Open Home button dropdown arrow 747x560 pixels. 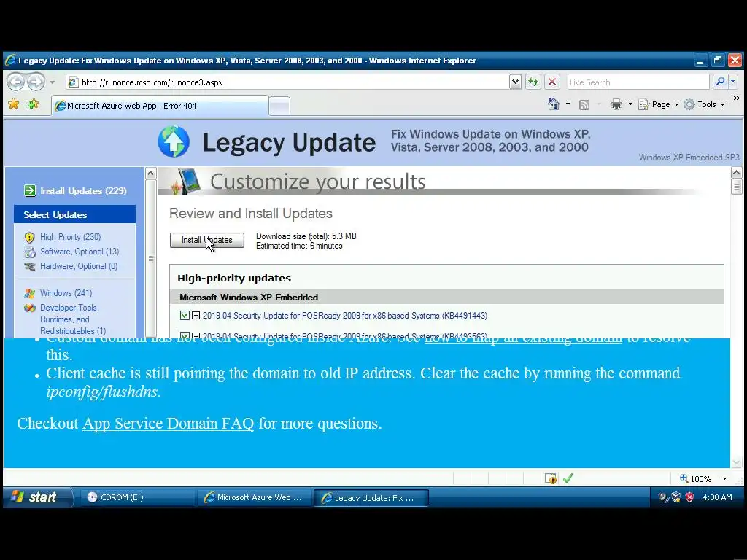(x=568, y=104)
